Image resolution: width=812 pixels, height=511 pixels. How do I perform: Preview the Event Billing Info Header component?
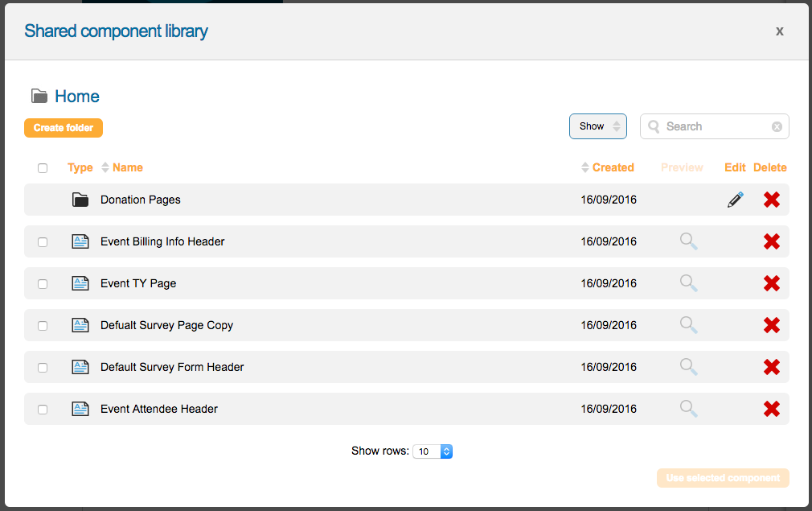click(x=688, y=241)
